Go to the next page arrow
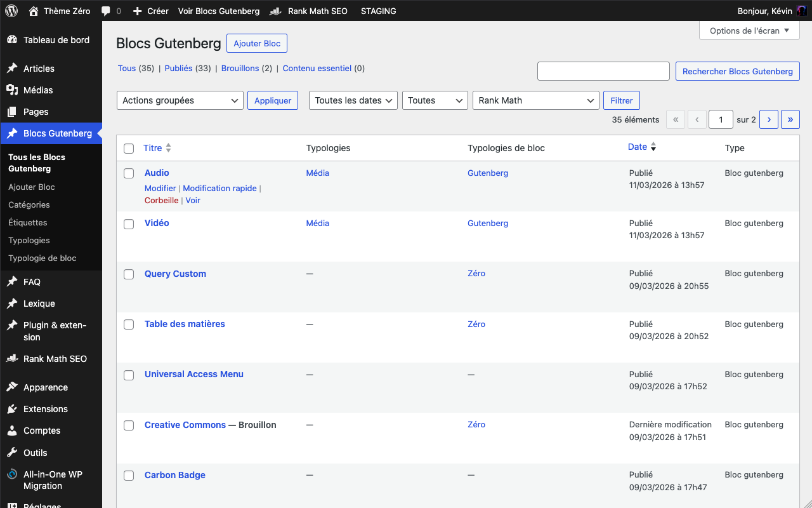 tap(768, 119)
